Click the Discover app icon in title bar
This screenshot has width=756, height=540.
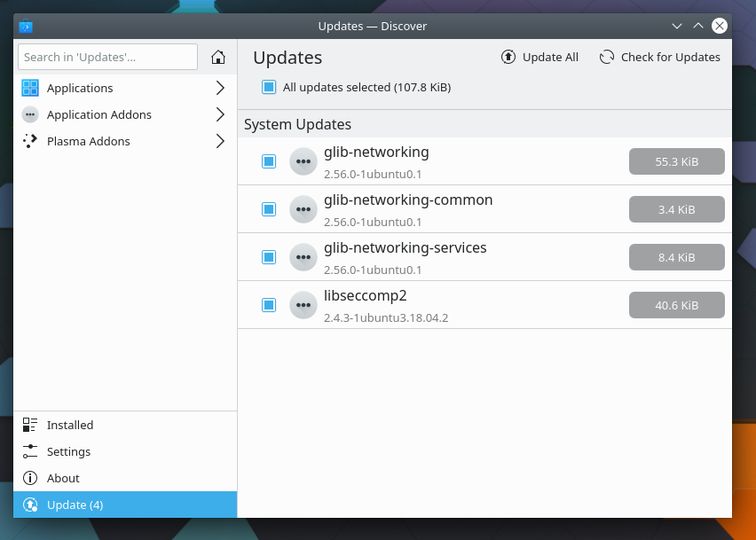pyautogui.click(x=26, y=27)
